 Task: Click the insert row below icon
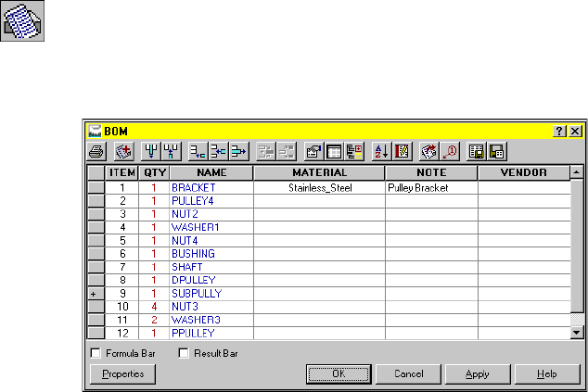tap(198, 152)
